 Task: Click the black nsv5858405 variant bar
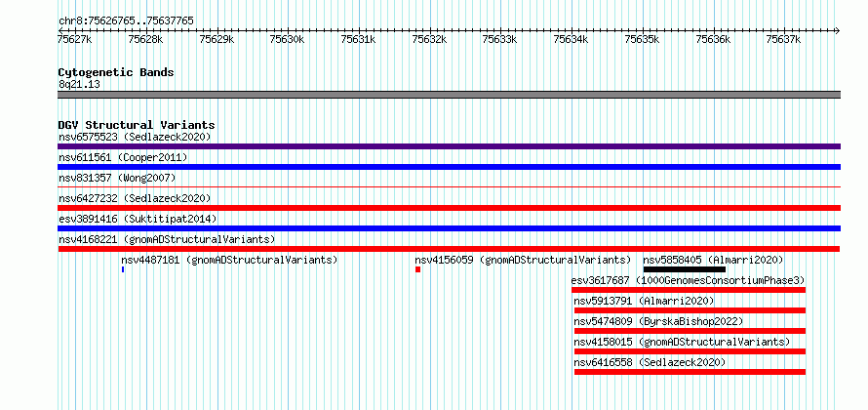[x=685, y=269]
